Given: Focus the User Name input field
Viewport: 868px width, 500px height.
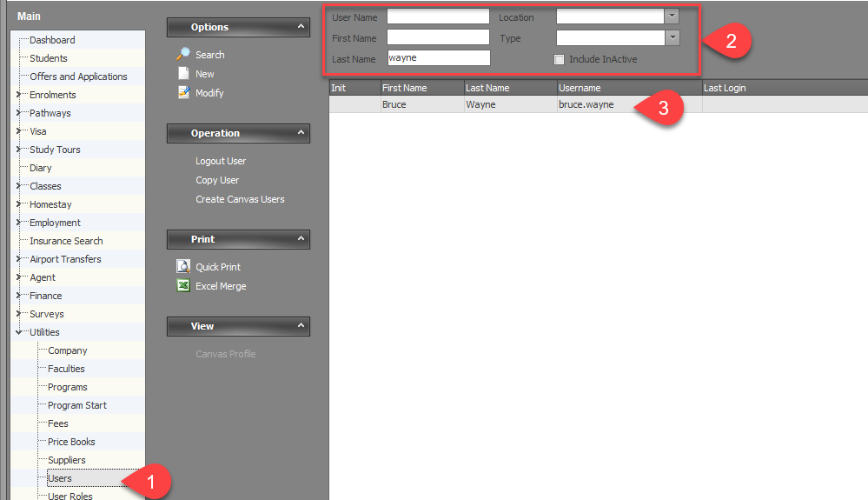Looking at the screenshot, I should pyautogui.click(x=438, y=17).
